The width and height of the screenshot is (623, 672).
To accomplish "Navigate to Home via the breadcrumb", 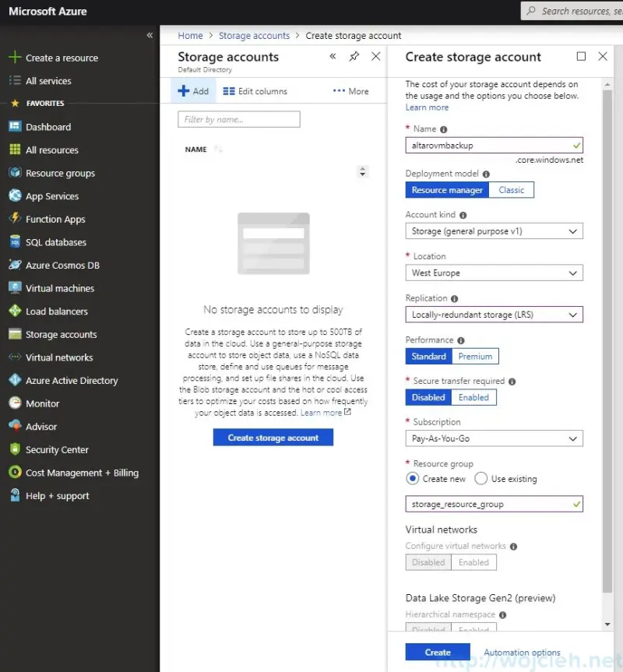I will (x=190, y=35).
